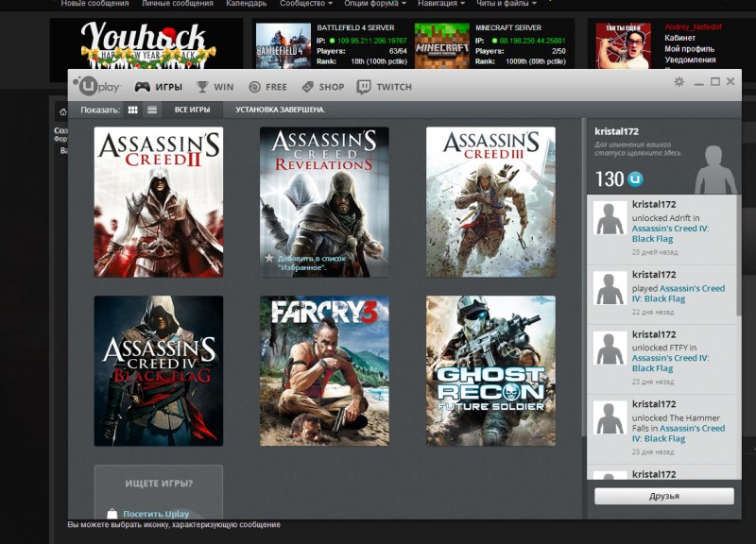This screenshot has width=756, height=544.
Task: Open the Кабинет link
Action: pyautogui.click(x=679, y=38)
